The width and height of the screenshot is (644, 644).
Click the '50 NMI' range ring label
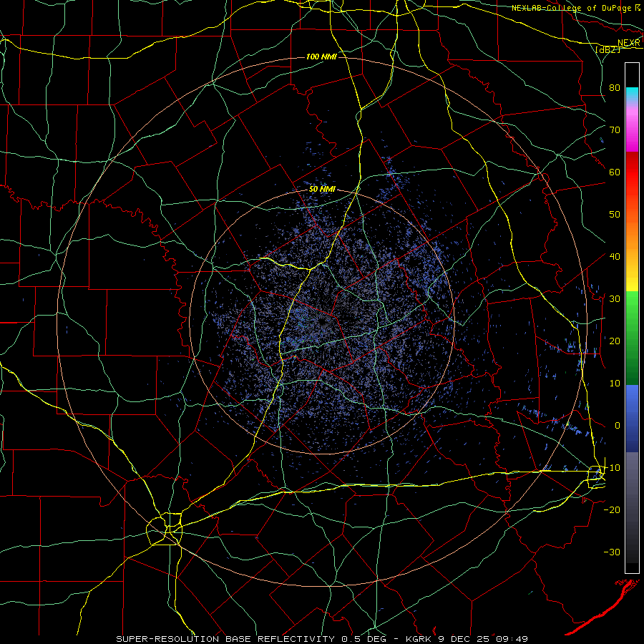pos(323,190)
